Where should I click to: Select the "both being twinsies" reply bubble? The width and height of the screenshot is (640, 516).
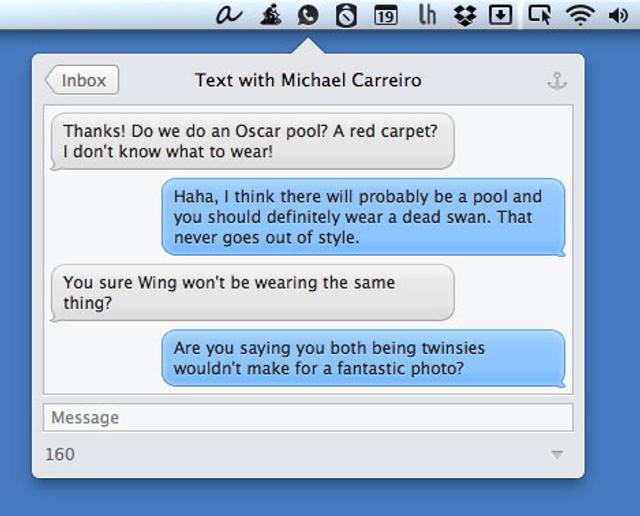tap(363, 358)
